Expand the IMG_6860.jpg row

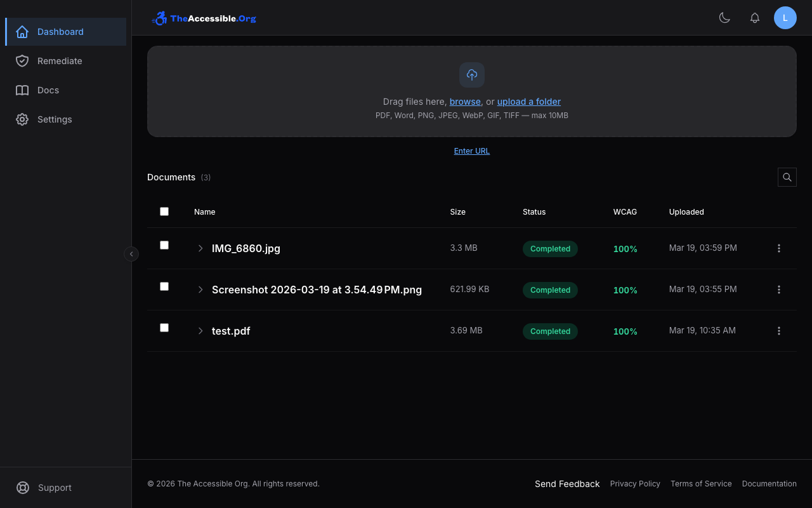[200, 248]
